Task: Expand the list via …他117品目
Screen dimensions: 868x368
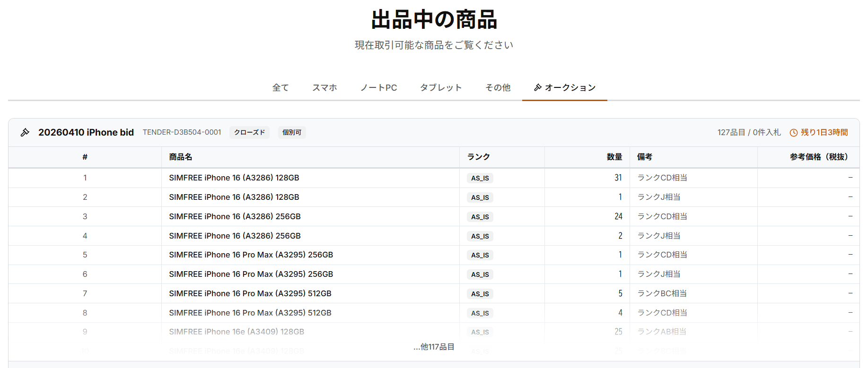Action: point(434,347)
